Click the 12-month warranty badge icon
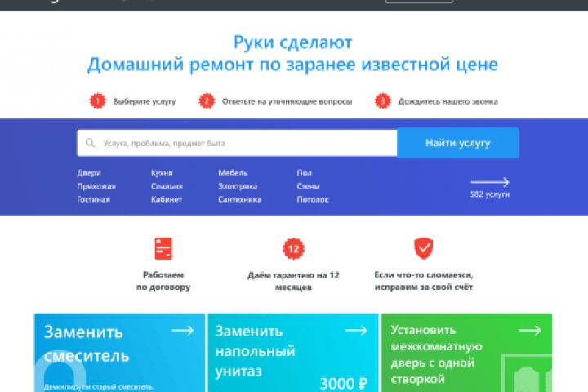588x392 pixels. 293,249
